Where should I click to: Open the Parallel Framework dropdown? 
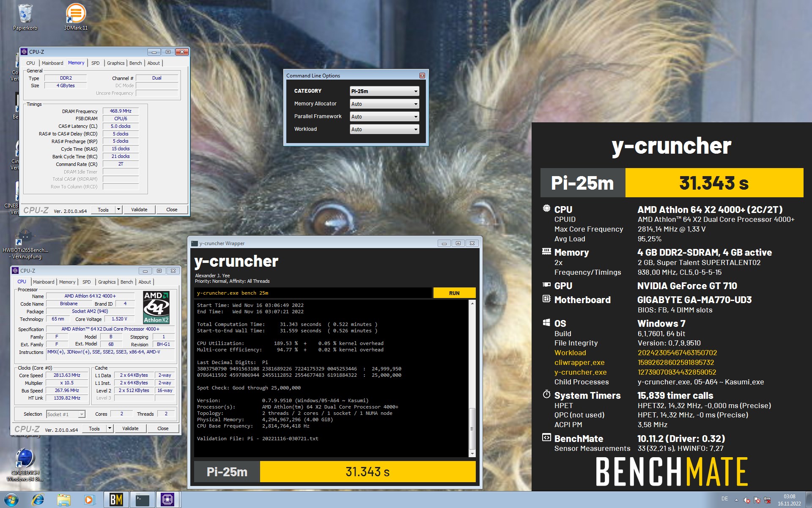384,116
